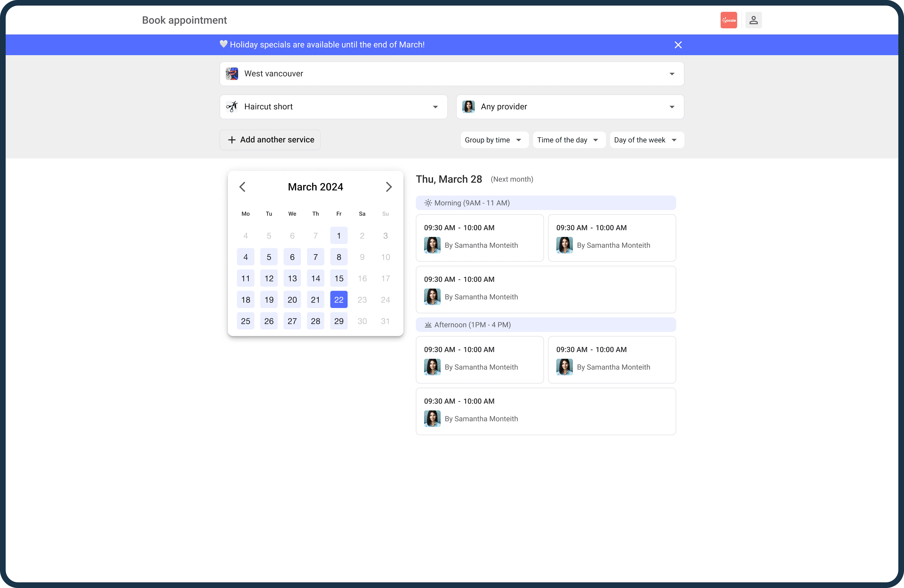The image size is (904, 588).
Task: Click the scissors icon in the service field
Action: pos(232,107)
